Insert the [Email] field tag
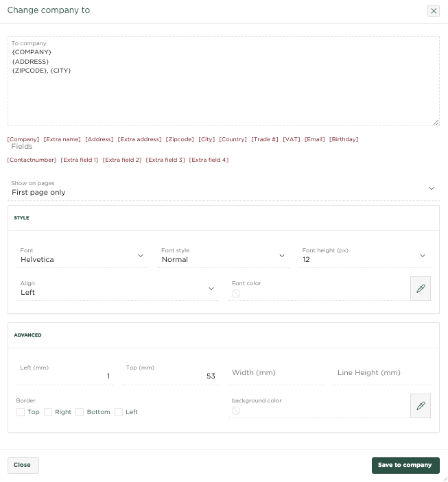Screen dimensions: 448x482 tap(315, 139)
